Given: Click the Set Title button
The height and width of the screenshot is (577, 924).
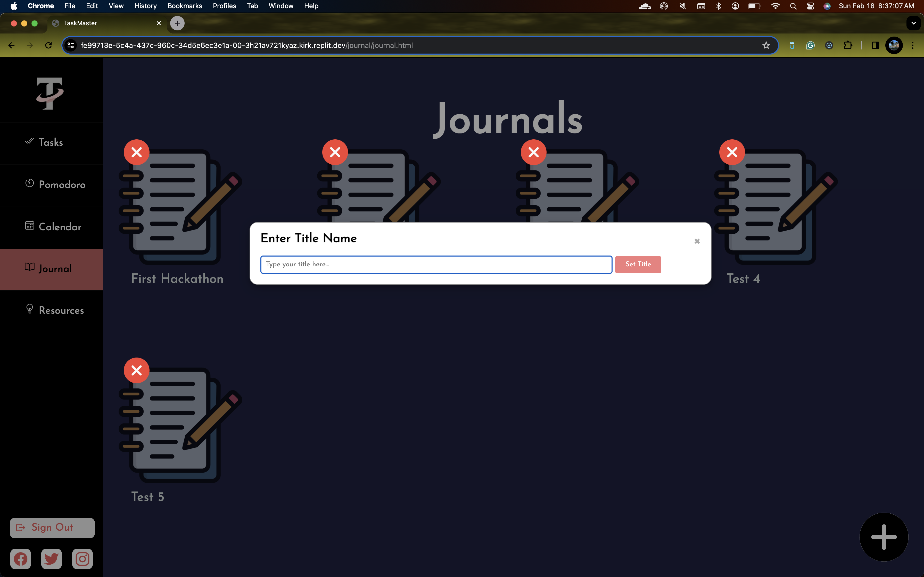Looking at the screenshot, I should [x=638, y=265].
